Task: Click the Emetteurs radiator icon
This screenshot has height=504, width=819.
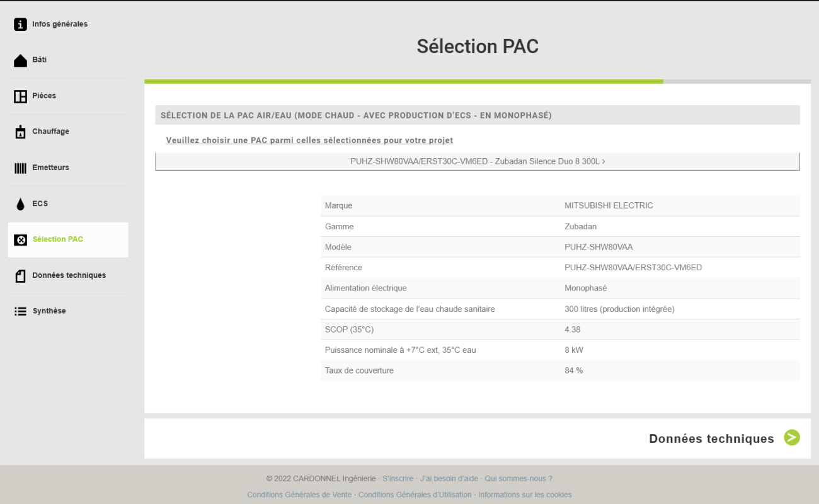Action: coord(21,168)
